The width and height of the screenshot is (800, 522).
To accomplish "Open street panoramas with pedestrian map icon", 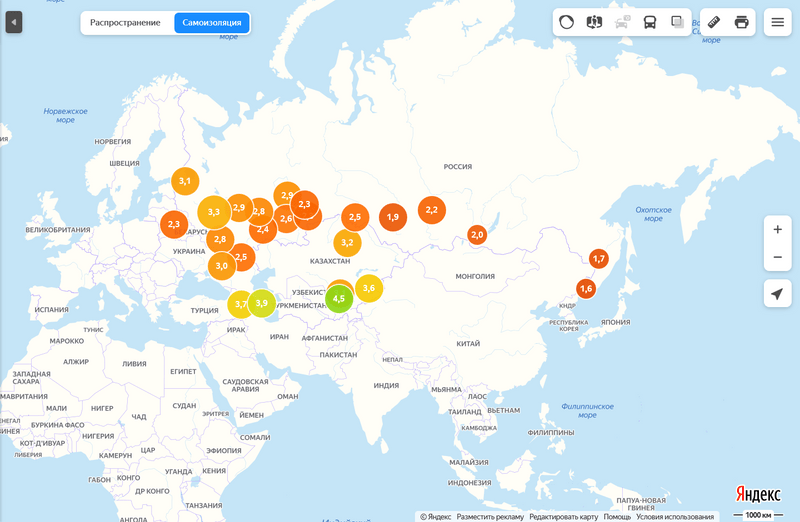I will pyautogui.click(x=594, y=22).
